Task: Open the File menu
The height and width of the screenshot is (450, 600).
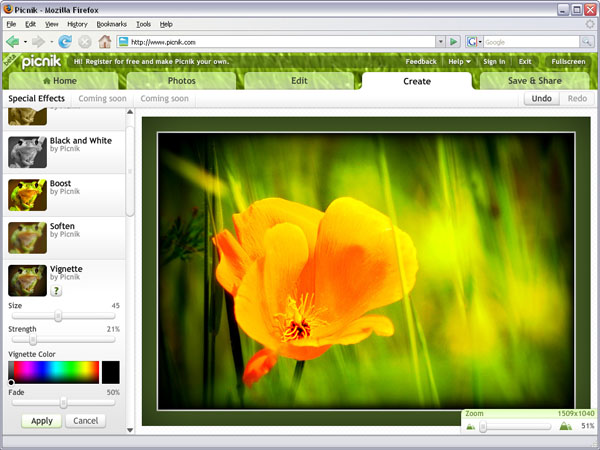Action: click(11, 24)
